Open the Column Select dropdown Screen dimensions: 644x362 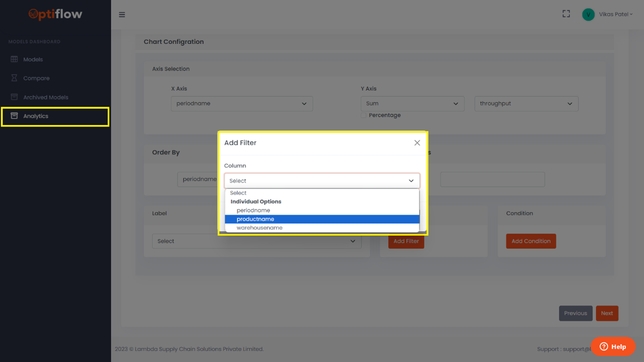click(x=322, y=181)
